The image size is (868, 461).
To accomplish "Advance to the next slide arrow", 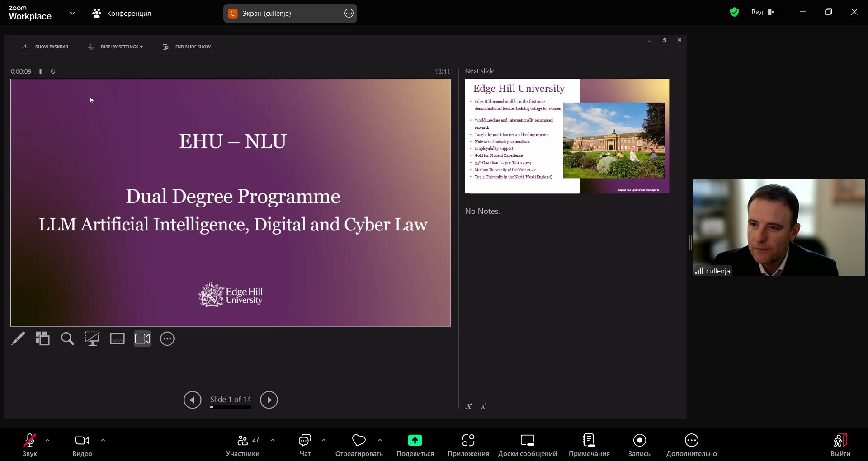I will pos(269,400).
